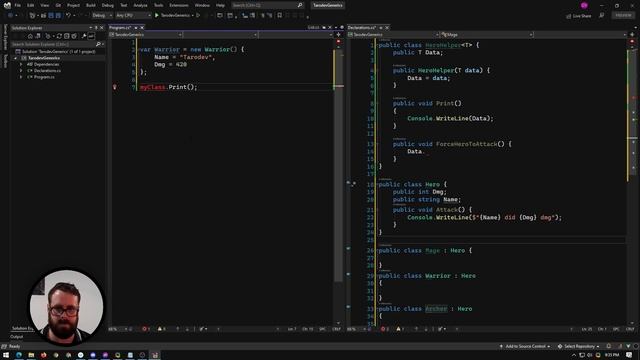Image resolution: width=640 pixels, height=360 pixels.
Task: Toggle auto-hide pin on Solution Explorer panel
Action: [96, 28]
